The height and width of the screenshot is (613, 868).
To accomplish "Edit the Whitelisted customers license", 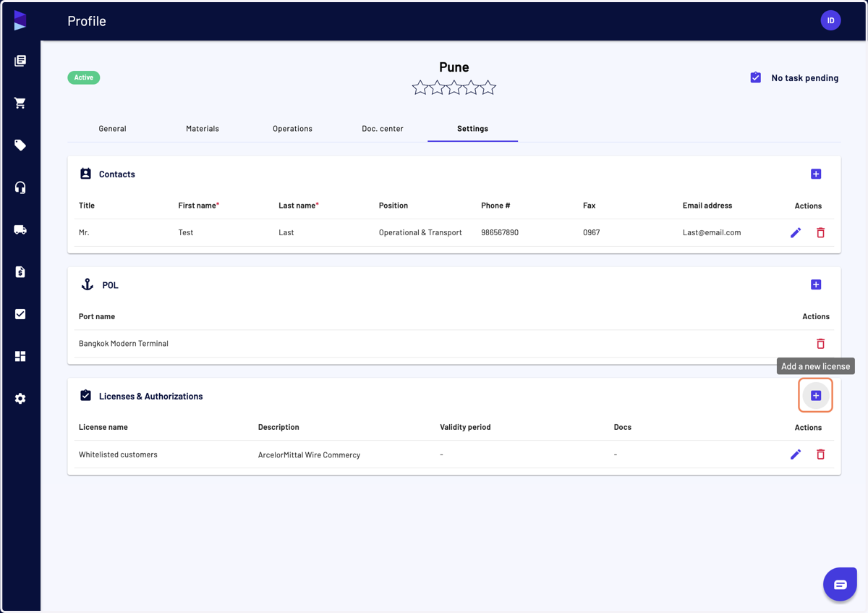I will tap(796, 455).
